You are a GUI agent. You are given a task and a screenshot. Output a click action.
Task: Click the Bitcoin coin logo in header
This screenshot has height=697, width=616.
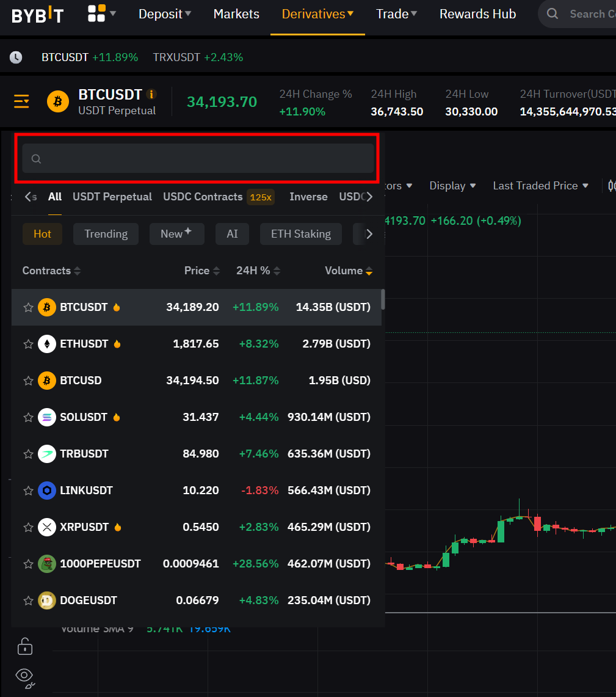[58, 101]
